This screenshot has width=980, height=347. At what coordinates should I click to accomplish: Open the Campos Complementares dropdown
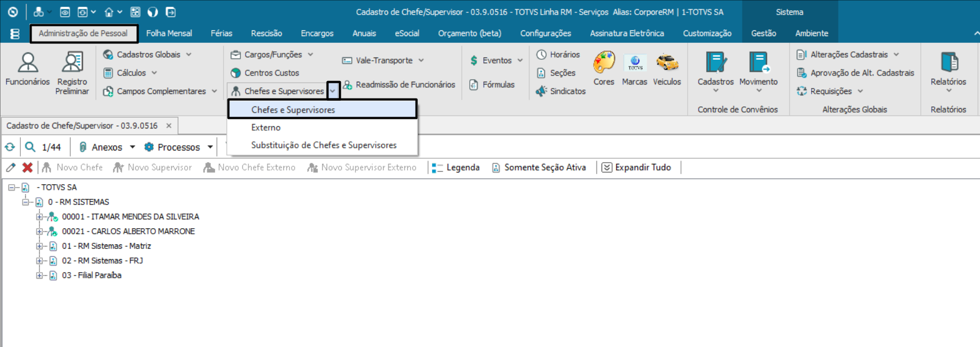click(x=215, y=91)
